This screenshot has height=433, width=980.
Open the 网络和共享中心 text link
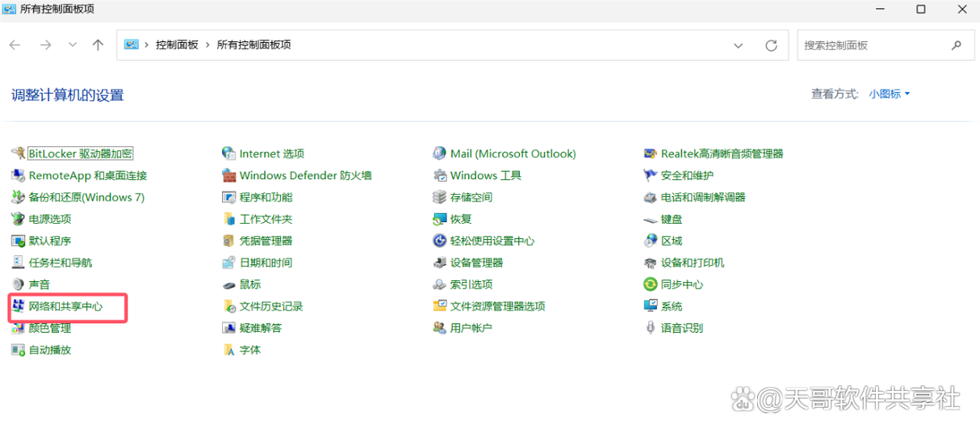click(65, 306)
